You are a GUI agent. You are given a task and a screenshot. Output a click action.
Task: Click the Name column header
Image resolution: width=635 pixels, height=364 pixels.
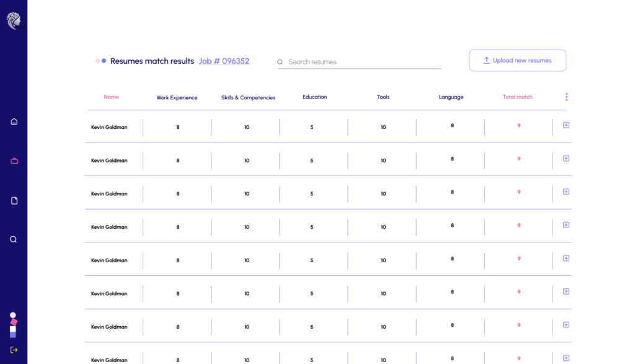(x=111, y=97)
